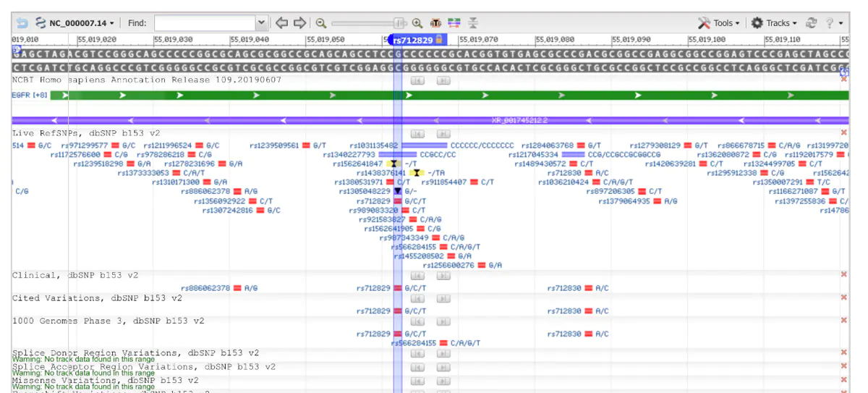This screenshot has height=393, width=868.
Task: Click next-feature button on Missense Variations track
Action: 443,381
